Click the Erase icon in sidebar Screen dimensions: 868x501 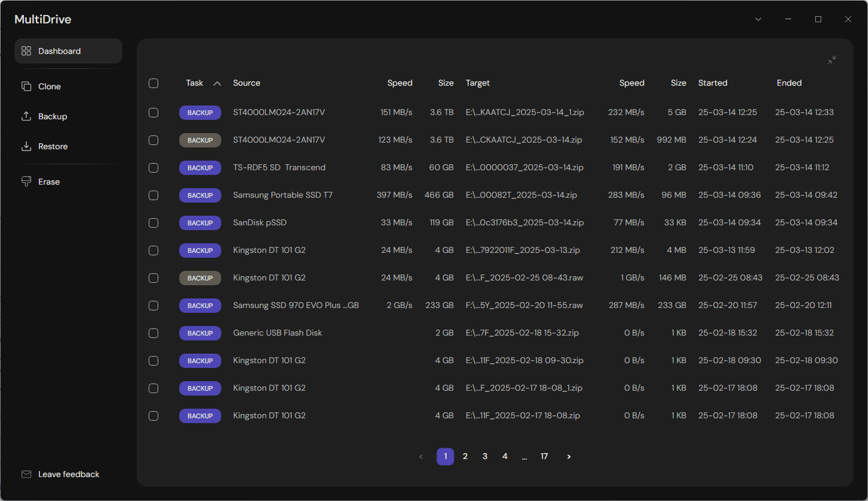26,182
